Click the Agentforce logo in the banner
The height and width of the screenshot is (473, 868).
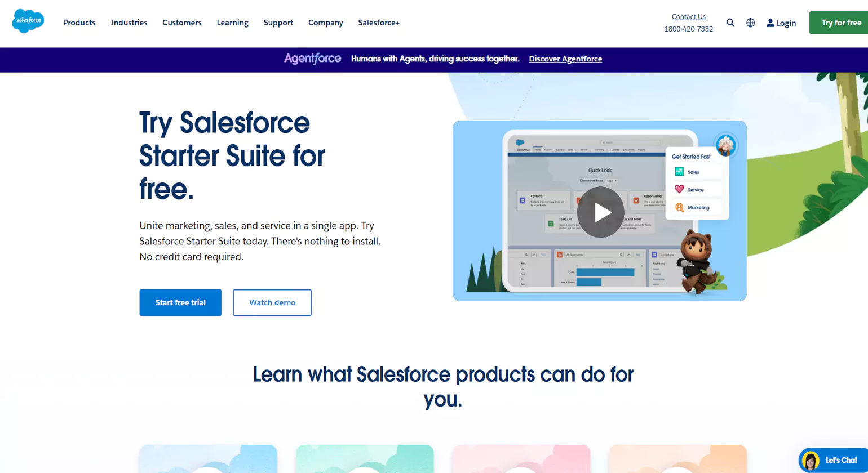[x=312, y=59]
